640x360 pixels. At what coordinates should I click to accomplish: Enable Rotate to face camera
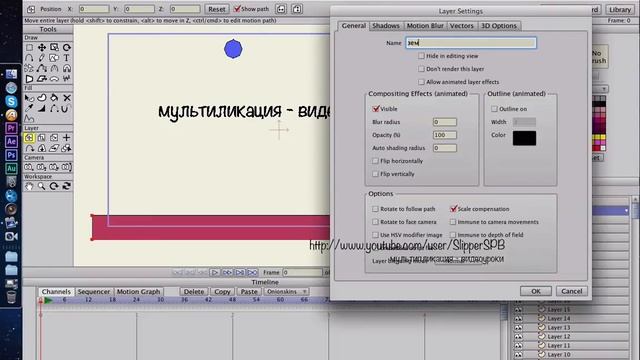375,222
